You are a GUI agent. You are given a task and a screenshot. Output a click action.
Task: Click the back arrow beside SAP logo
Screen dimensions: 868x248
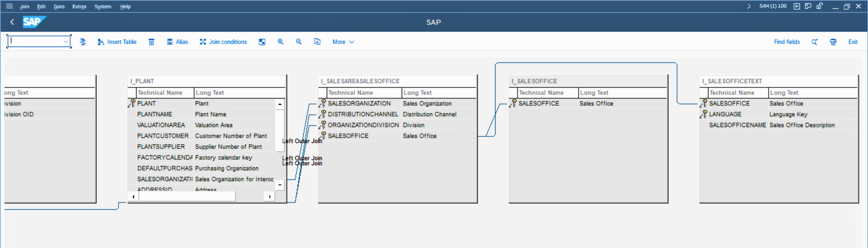tap(12, 22)
